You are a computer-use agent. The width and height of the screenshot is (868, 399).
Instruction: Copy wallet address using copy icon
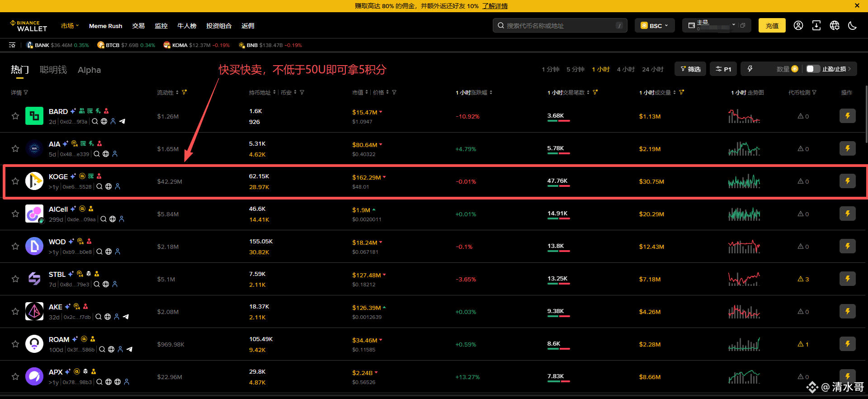click(x=742, y=26)
